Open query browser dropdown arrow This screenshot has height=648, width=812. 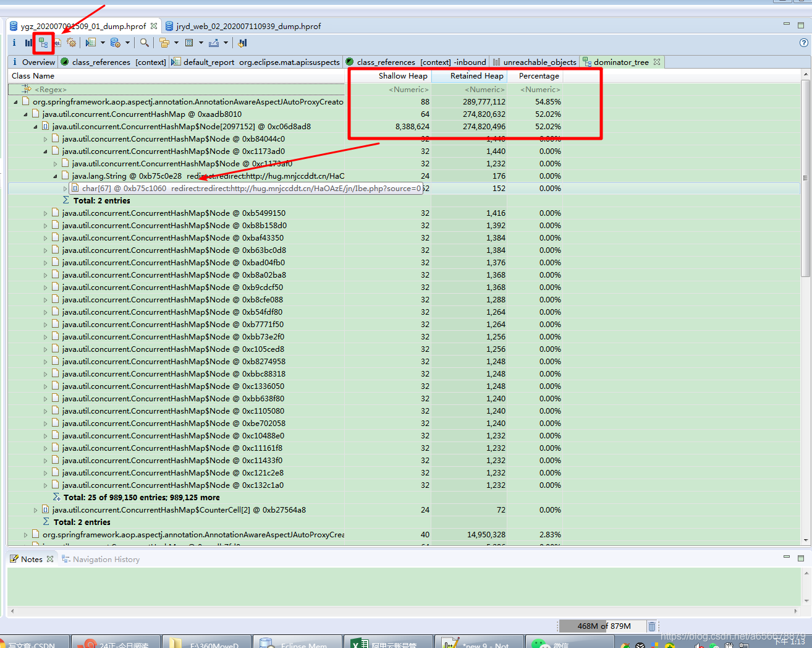(x=127, y=43)
